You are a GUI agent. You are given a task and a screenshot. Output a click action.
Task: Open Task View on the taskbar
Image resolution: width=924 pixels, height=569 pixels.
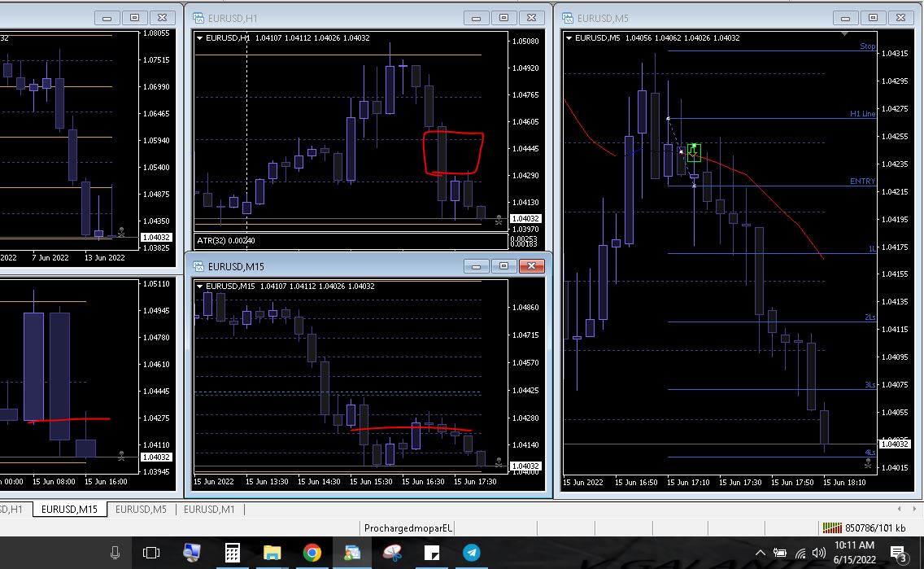tap(151, 553)
